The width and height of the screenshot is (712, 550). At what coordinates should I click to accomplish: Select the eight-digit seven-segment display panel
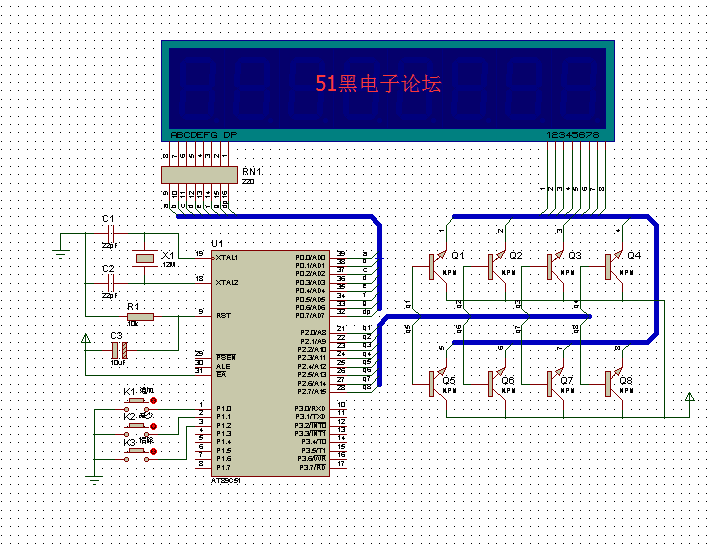(x=388, y=91)
